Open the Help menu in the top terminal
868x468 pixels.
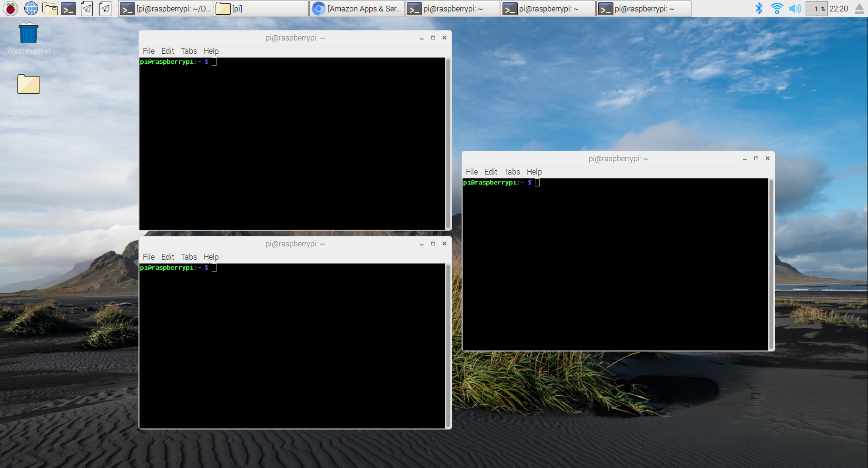(211, 51)
